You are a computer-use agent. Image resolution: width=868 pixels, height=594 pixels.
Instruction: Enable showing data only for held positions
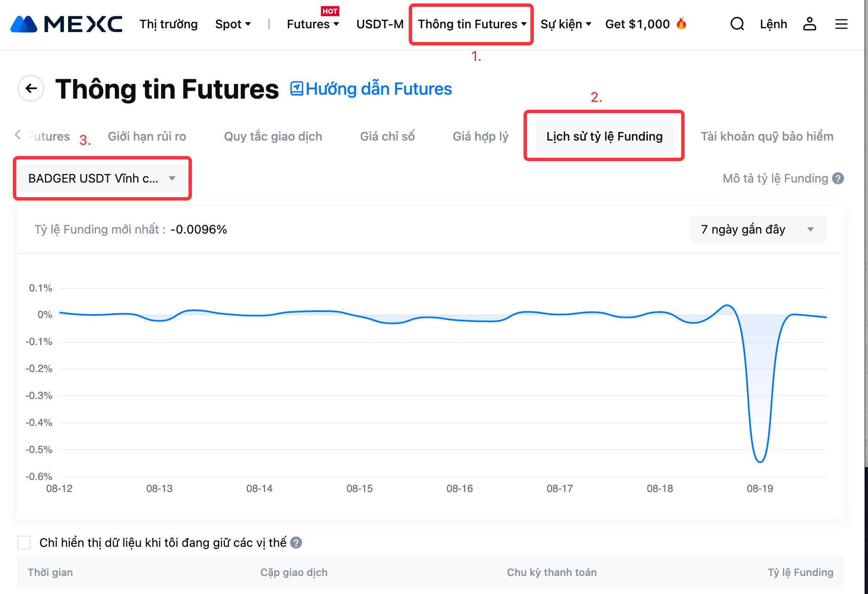24,543
